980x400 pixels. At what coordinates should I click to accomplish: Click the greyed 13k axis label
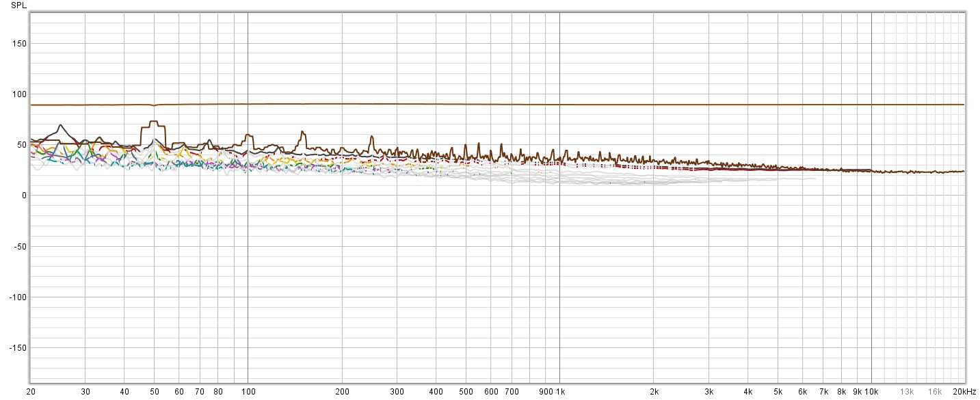[907, 392]
